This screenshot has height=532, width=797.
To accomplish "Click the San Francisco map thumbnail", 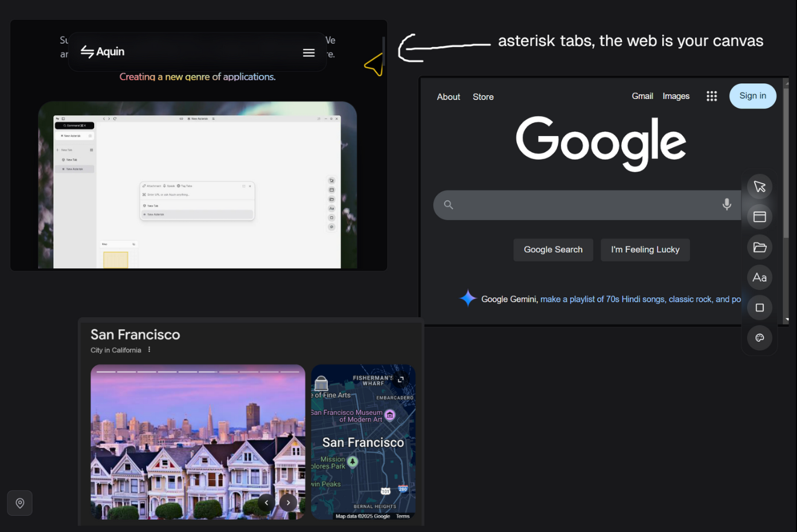I will [363, 441].
